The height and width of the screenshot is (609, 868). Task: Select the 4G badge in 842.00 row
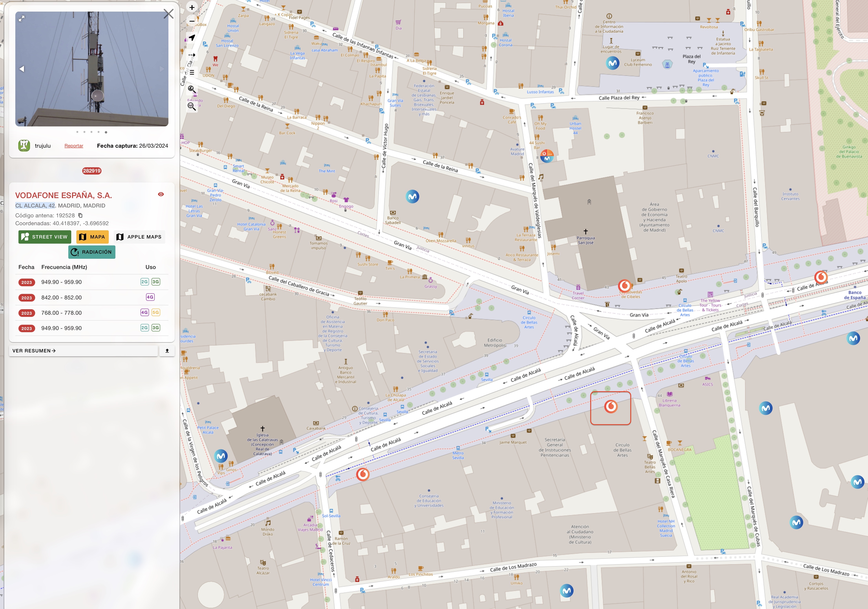[x=150, y=297]
